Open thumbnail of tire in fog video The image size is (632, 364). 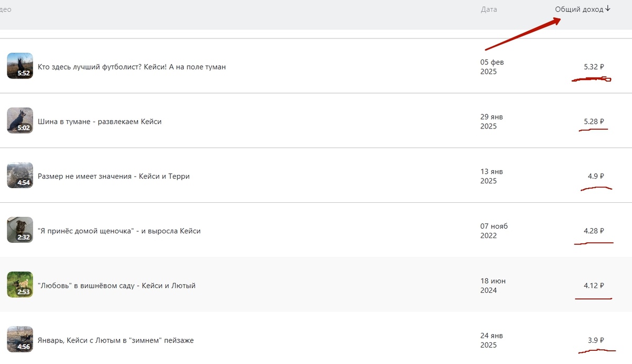tap(20, 121)
